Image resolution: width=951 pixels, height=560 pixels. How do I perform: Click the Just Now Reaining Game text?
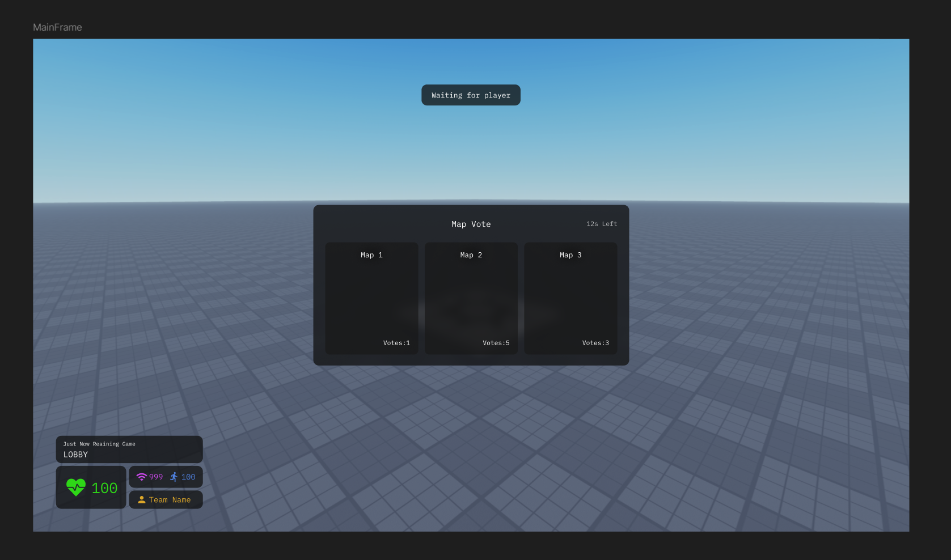(99, 444)
